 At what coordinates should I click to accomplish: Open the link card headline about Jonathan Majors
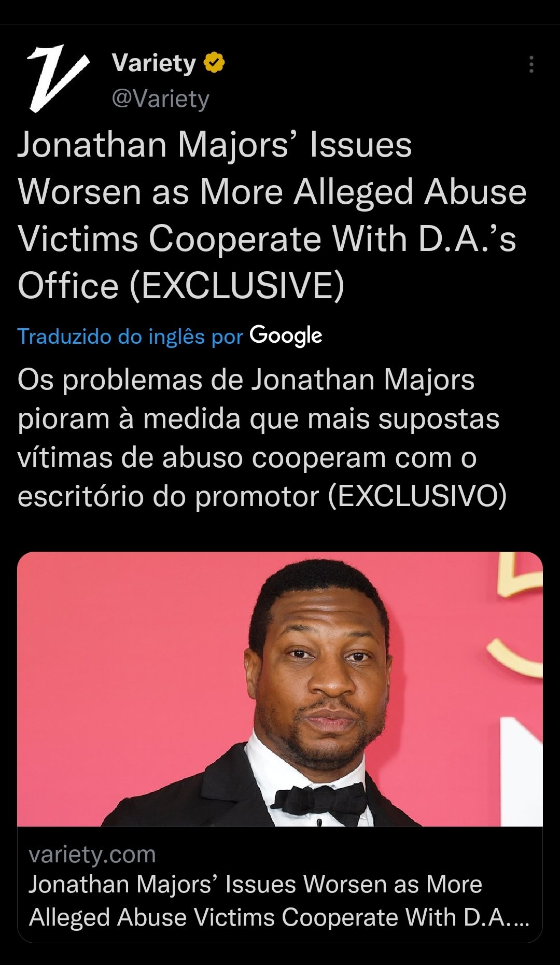tap(279, 901)
